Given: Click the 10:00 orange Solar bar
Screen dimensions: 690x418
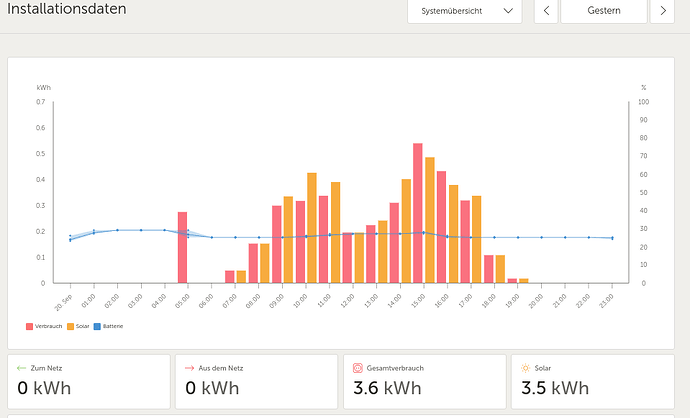Looking at the screenshot, I should tap(311, 228).
